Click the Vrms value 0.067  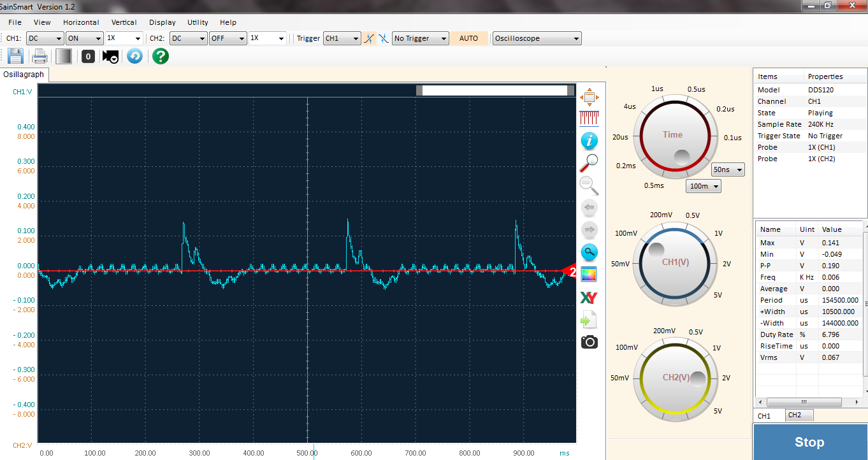830,357
